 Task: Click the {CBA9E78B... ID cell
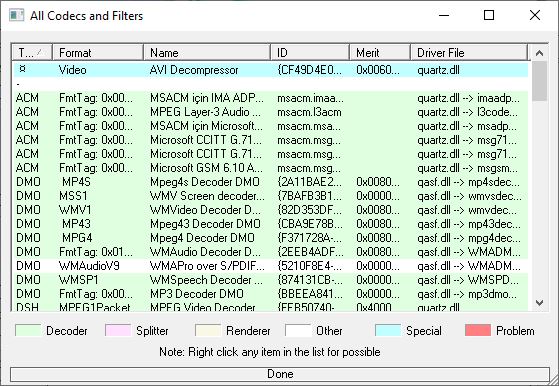point(309,224)
